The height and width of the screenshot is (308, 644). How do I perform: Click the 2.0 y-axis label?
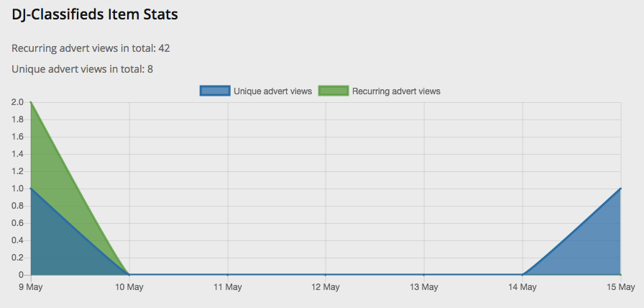[19, 102]
